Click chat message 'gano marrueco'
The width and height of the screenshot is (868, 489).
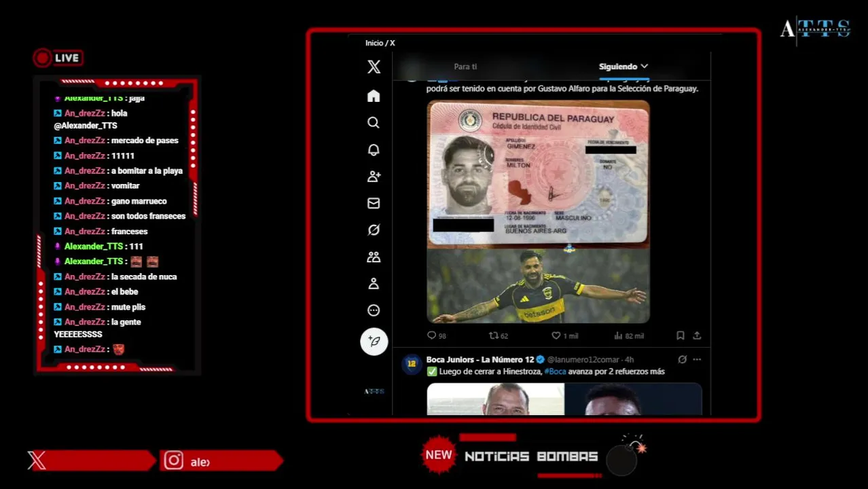139,201
